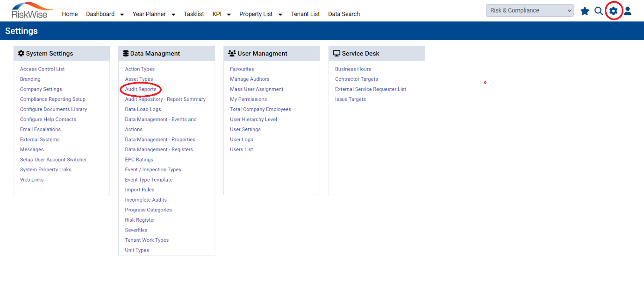Go to Home menu item

tap(70, 14)
